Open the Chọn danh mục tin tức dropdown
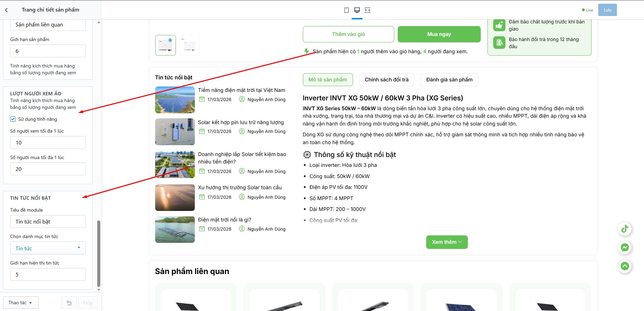644x311 pixels. (48, 248)
